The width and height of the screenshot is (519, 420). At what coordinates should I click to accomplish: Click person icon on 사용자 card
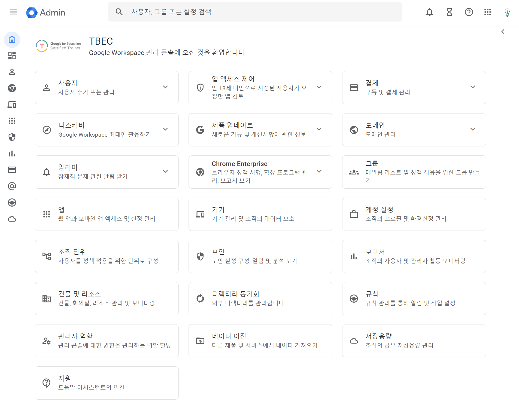pos(47,88)
